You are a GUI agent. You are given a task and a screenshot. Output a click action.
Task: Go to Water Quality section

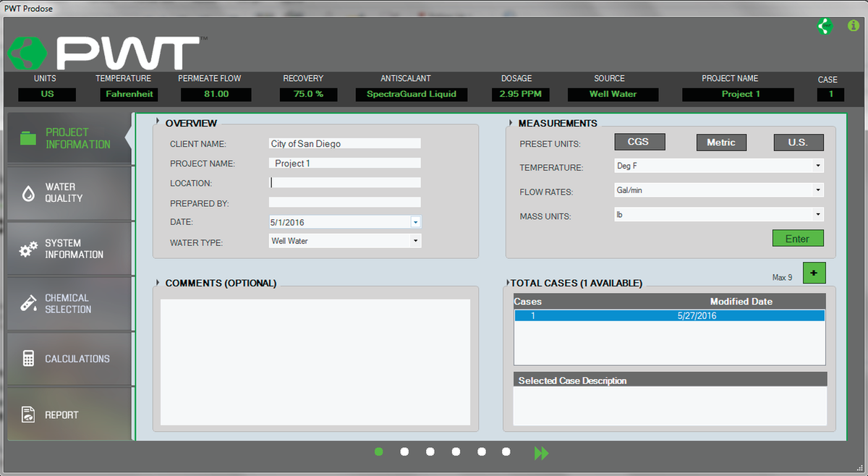(69, 192)
